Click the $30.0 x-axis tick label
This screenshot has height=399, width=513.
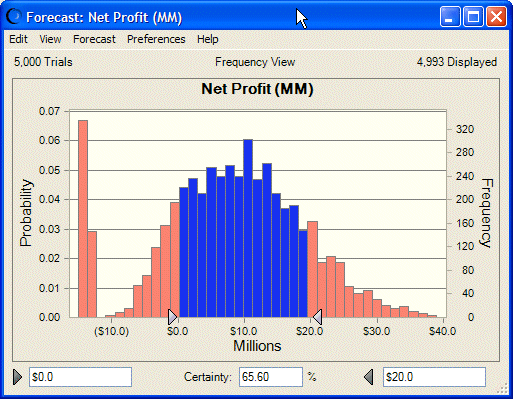[377, 331]
